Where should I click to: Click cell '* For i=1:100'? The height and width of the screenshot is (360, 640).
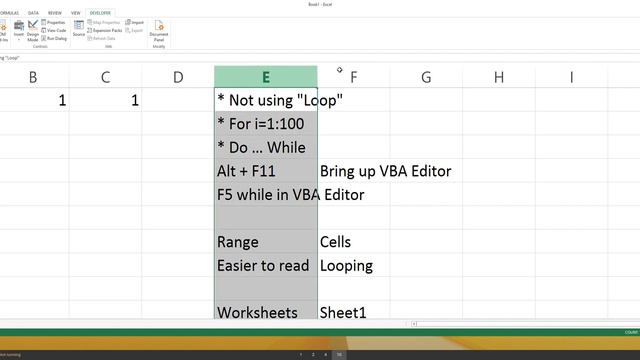coord(266,124)
